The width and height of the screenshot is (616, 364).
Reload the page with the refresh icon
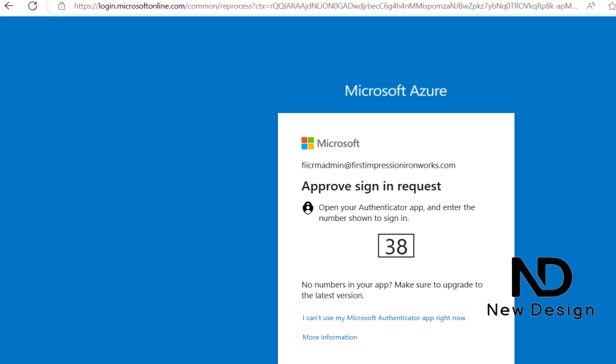(33, 6)
